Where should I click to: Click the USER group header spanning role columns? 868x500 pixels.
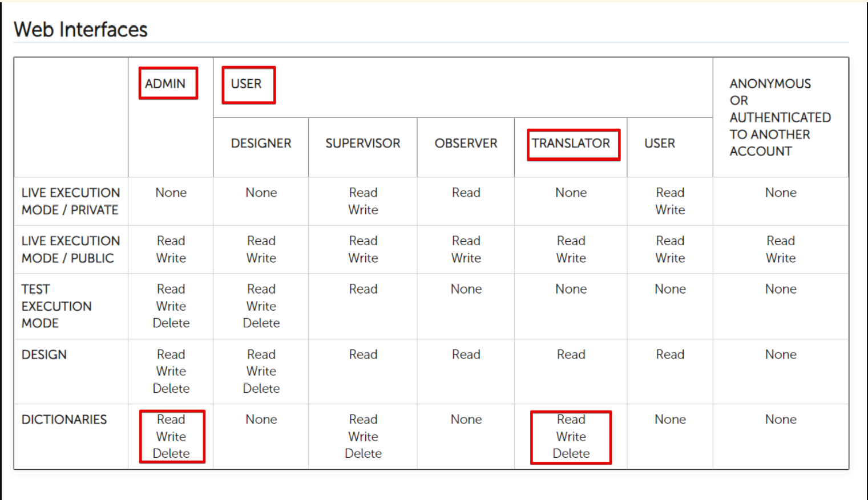[246, 84]
